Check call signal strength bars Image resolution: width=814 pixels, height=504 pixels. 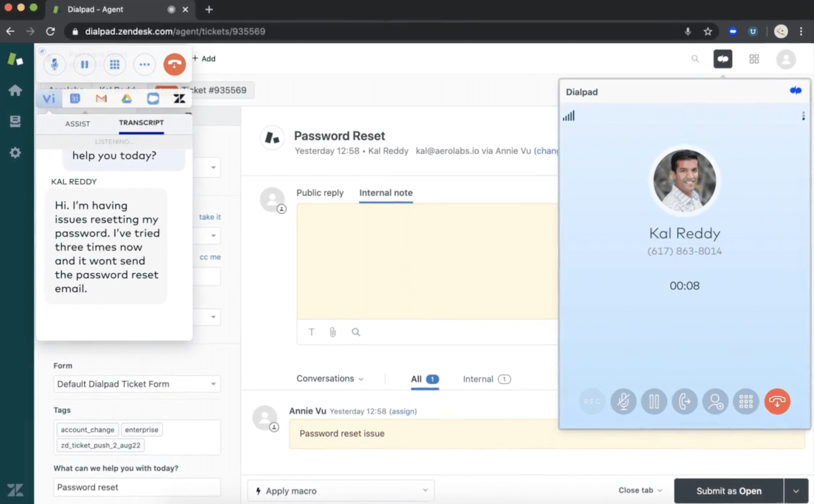click(569, 116)
